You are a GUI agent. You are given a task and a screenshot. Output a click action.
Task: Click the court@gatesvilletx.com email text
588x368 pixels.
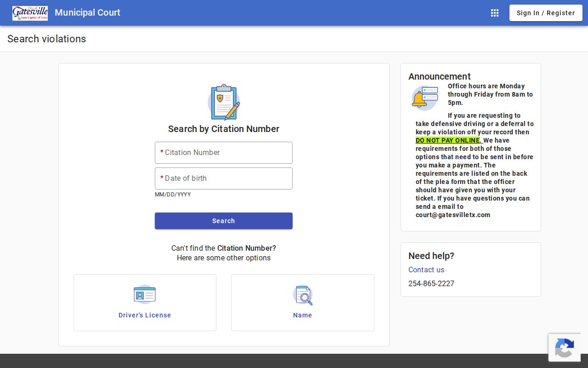pyautogui.click(x=453, y=215)
